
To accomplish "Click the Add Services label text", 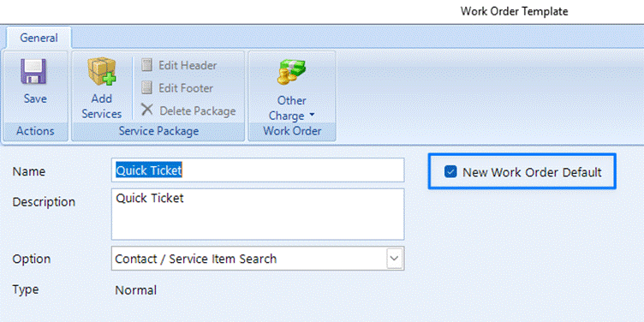I will (101, 106).
